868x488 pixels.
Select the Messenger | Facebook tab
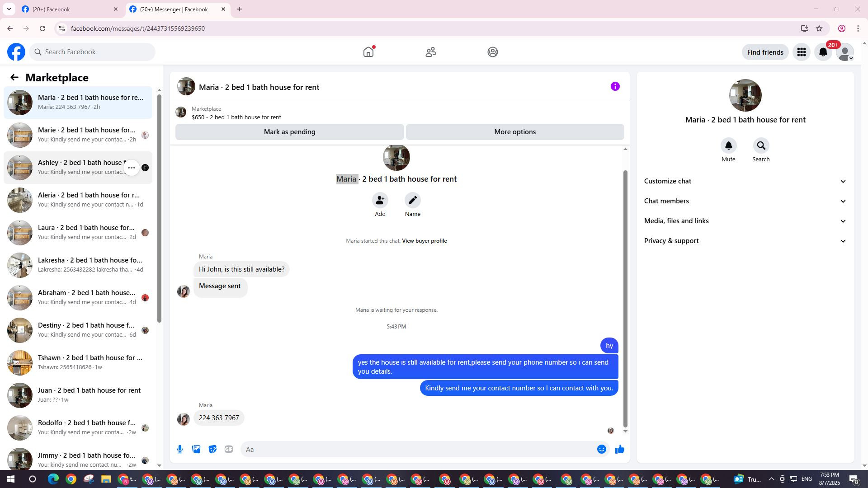[177, 9]
